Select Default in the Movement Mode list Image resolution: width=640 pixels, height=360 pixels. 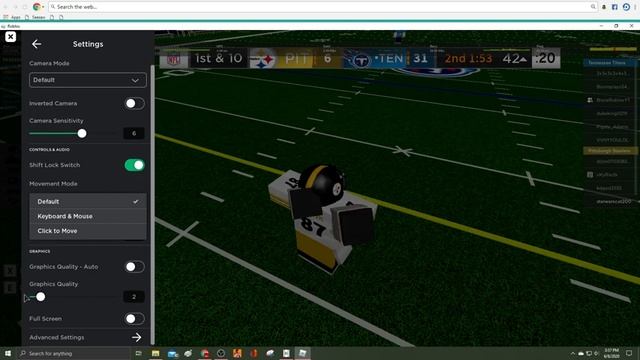pos(88,202)
